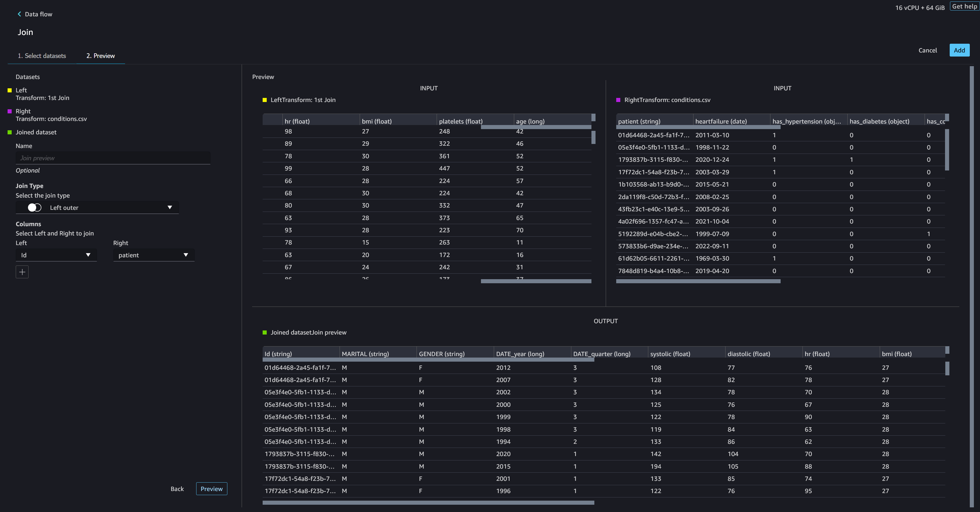Click the purple square beside RightTransform: conditions.csv
Viewport: 980px width, 512px height.
pyautogui.click(x=618, y=100)
